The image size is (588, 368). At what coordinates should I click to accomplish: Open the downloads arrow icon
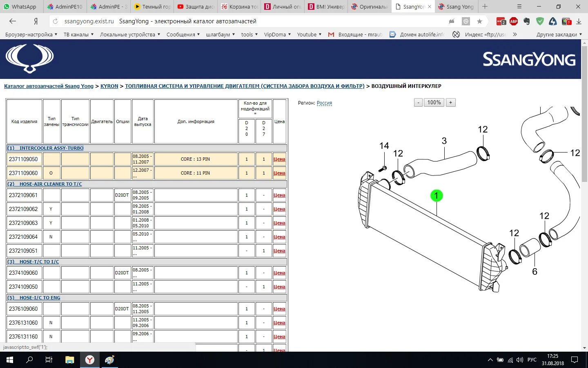click(579, 21)
